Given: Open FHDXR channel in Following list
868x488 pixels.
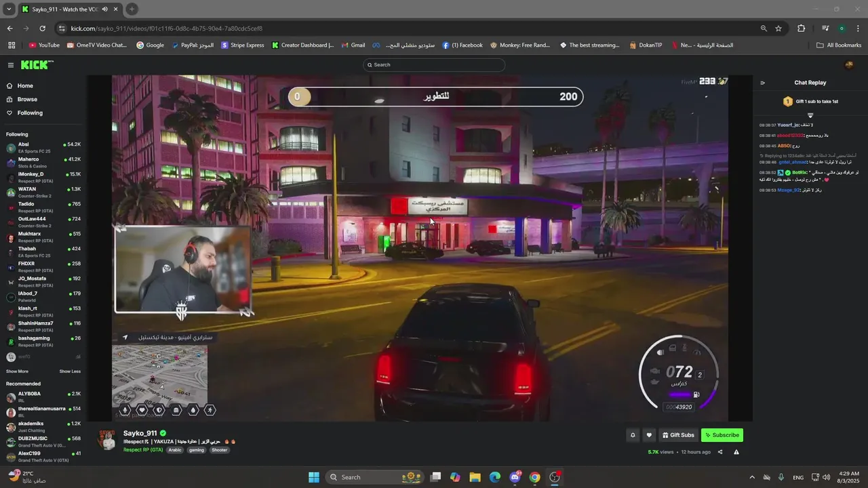Looking at the screenshot, I should coord(43,266).
